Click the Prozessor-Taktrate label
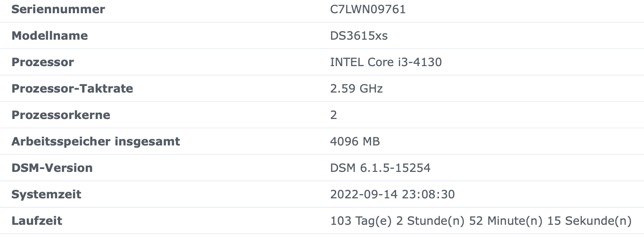 tap(72, 88)
